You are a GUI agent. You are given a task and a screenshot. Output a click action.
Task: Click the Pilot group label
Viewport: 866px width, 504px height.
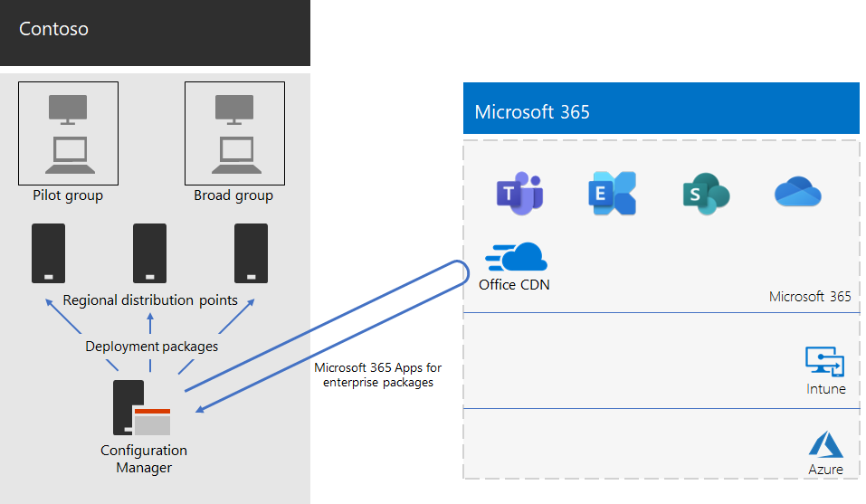[x=68, y=195]
